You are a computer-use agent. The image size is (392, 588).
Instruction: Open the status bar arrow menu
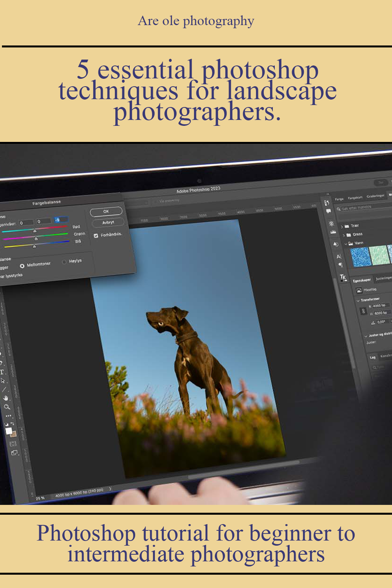tap(110, 489)
